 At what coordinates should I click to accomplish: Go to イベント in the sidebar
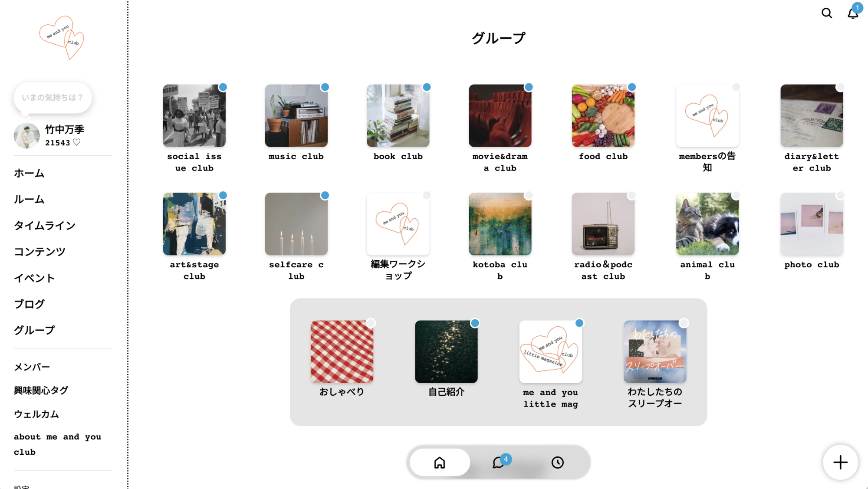(x=34, y=278)
